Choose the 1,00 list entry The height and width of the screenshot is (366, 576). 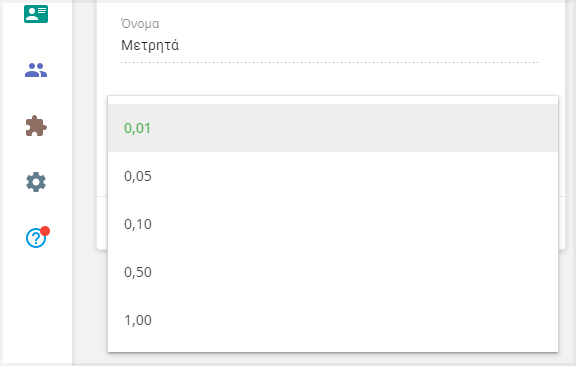coord(333,320)
